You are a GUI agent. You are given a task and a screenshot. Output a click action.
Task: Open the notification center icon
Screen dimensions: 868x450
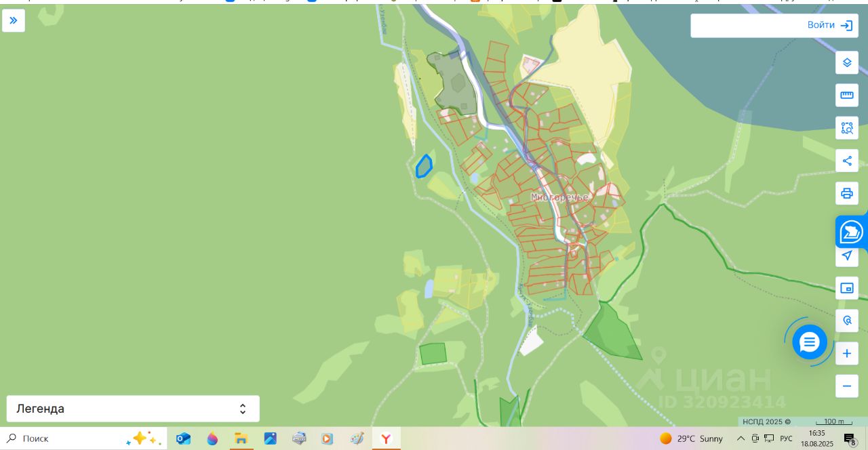coord(850,439)
